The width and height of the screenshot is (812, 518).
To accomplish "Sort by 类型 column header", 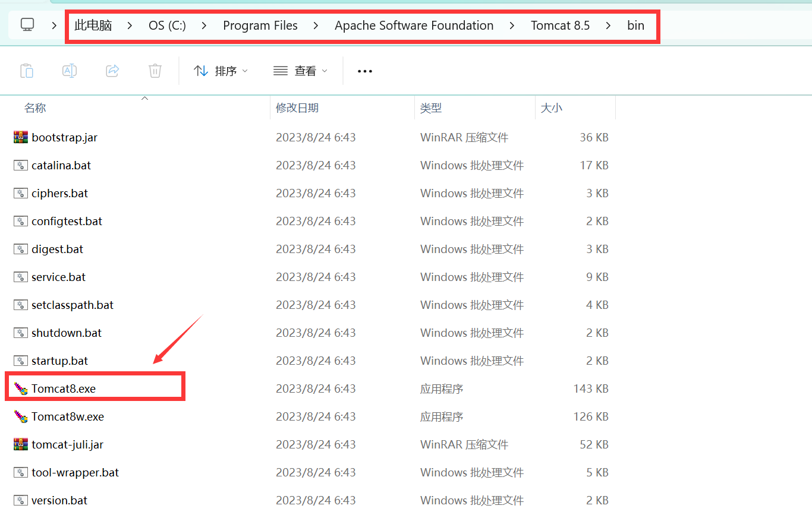I will (431, 108).
